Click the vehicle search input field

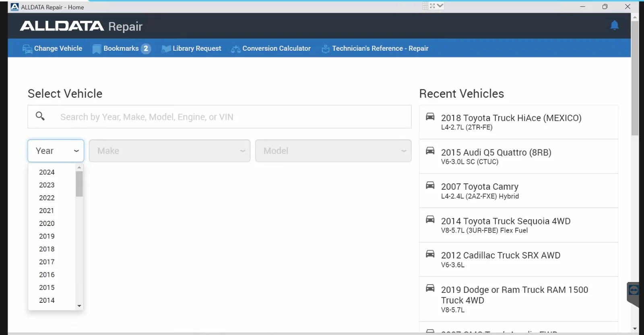pyautogui.click(x=233, y=117)
